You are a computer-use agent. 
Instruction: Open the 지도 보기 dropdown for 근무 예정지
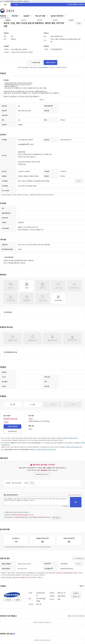[79, 181]
